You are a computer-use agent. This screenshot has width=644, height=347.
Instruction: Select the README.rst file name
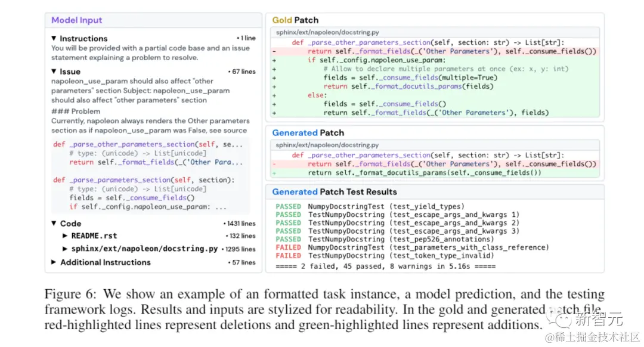coord(94,236)
